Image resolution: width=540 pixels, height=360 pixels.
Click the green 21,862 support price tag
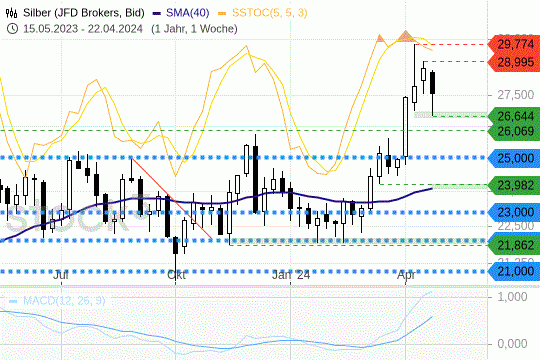point(515,245)
